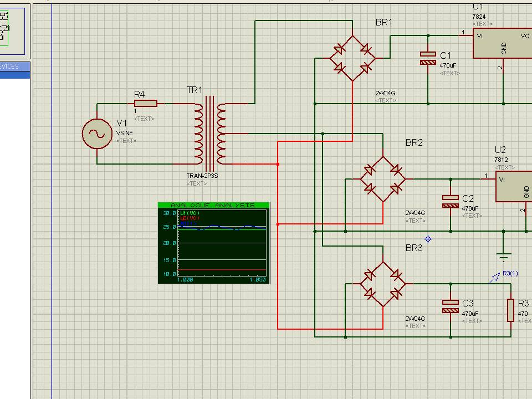The width and height of the screenshot is (532, 399).
Task: Click the blue origin crosshair marker
Action: (x=428, y=239)
